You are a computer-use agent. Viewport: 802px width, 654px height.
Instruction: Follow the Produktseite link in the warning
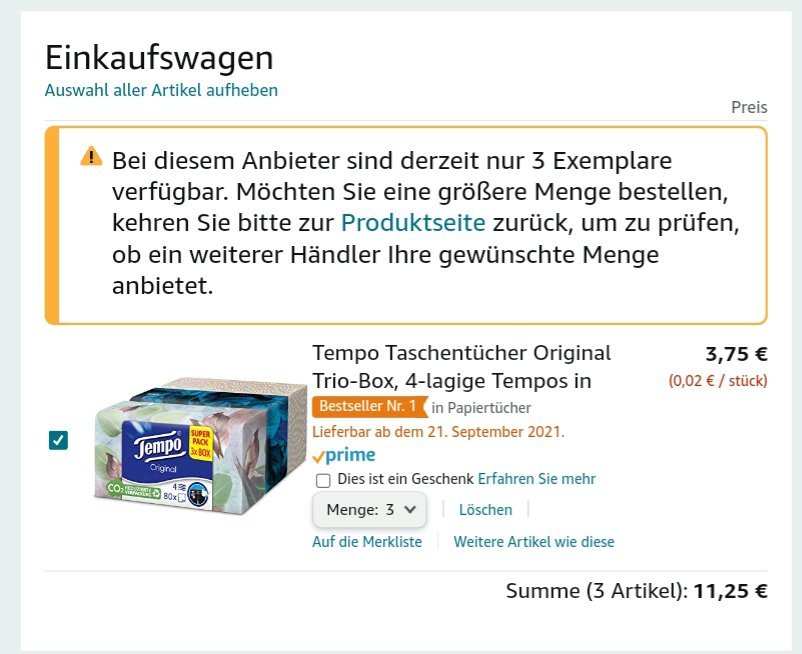pyautogui.click(x=413, y=223)
